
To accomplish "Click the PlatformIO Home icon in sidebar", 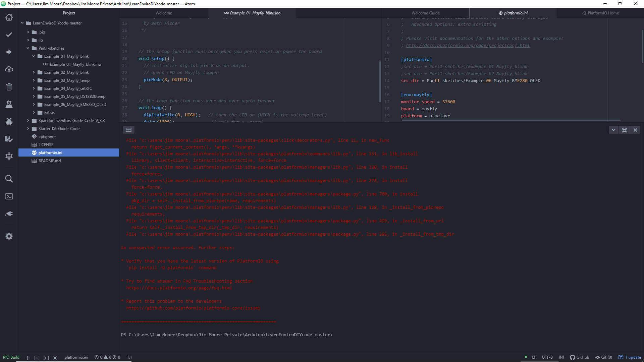I will pyautogui.click(x=9, y=17).
